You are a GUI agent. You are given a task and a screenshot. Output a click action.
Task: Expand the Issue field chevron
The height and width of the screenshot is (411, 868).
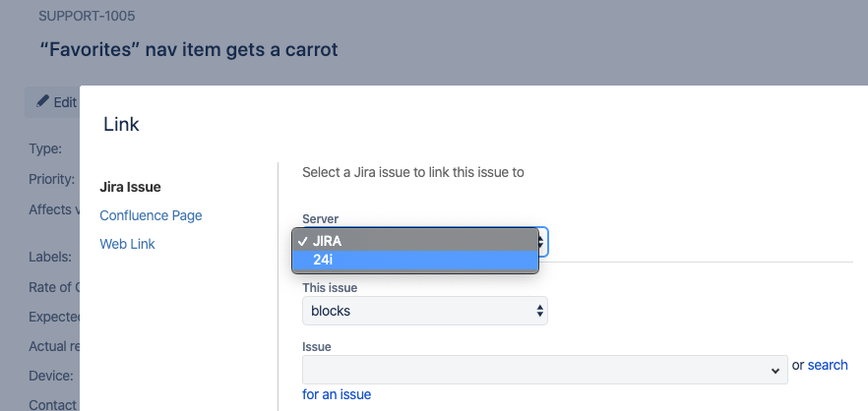(x=775, y=371)
